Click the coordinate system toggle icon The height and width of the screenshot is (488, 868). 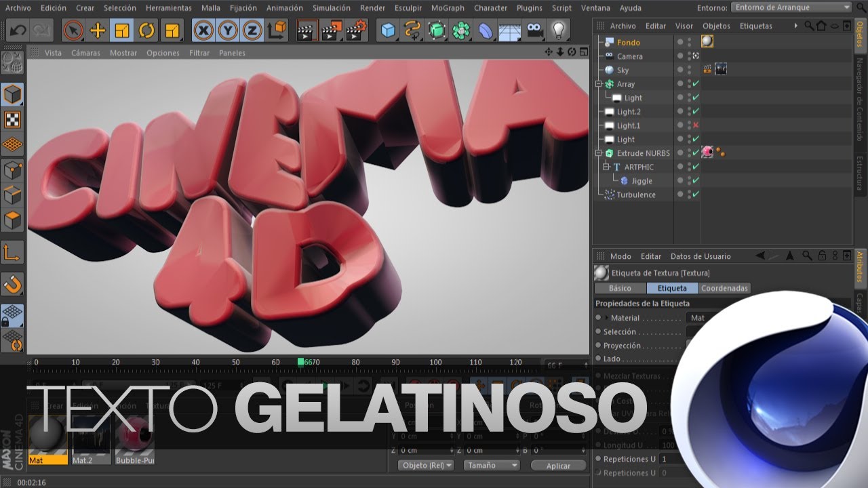click(x=277, y=30)
